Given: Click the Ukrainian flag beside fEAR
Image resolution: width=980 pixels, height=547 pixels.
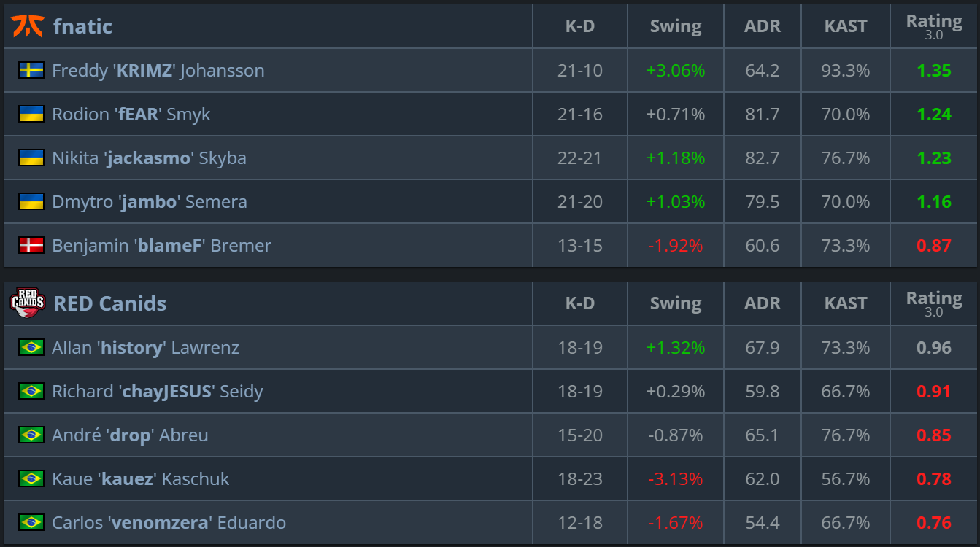Looking at the screenshot, I should 31,114.
